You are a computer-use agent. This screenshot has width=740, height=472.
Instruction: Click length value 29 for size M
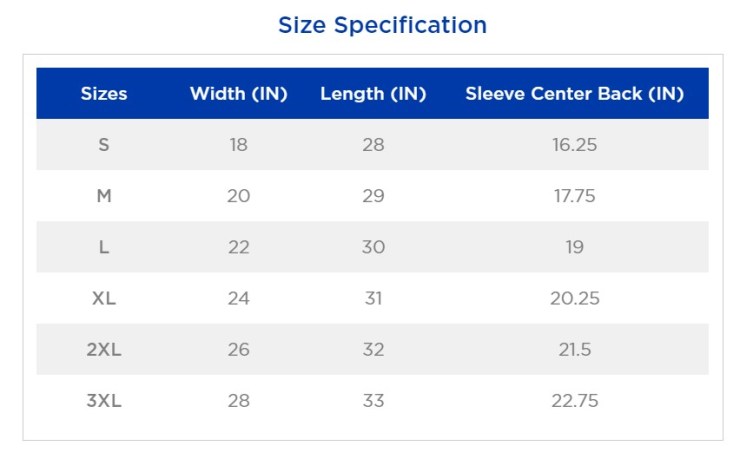point(373,196)
